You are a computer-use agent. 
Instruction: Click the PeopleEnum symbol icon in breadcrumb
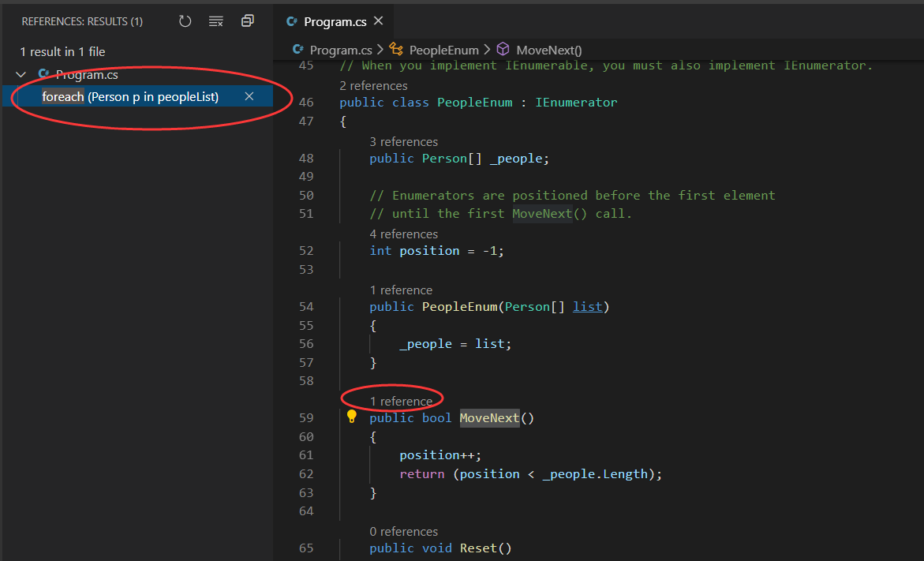(397, 48)
